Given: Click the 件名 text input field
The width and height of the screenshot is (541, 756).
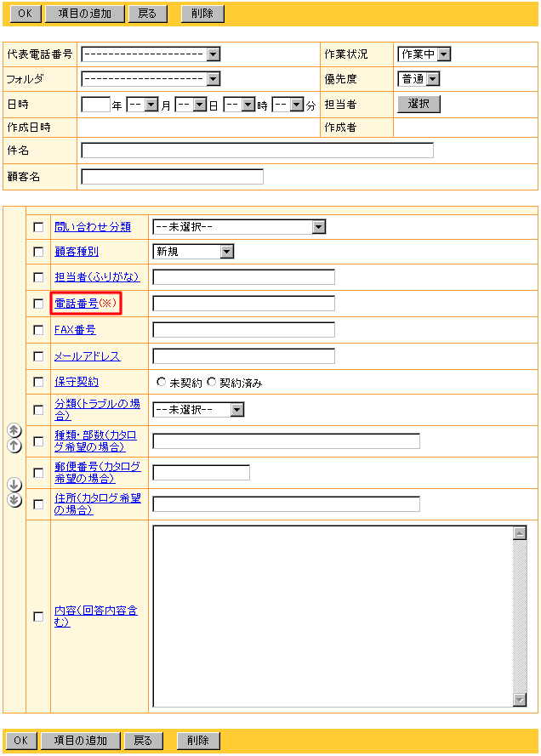Looking at the screenshot, I should [257, 151].
